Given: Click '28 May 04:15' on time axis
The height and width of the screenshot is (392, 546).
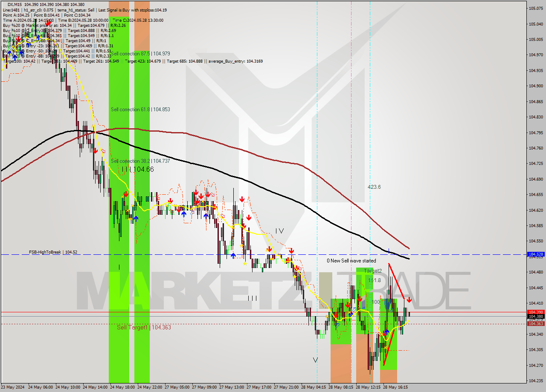Looking at the screenshot, I should 314,387.
